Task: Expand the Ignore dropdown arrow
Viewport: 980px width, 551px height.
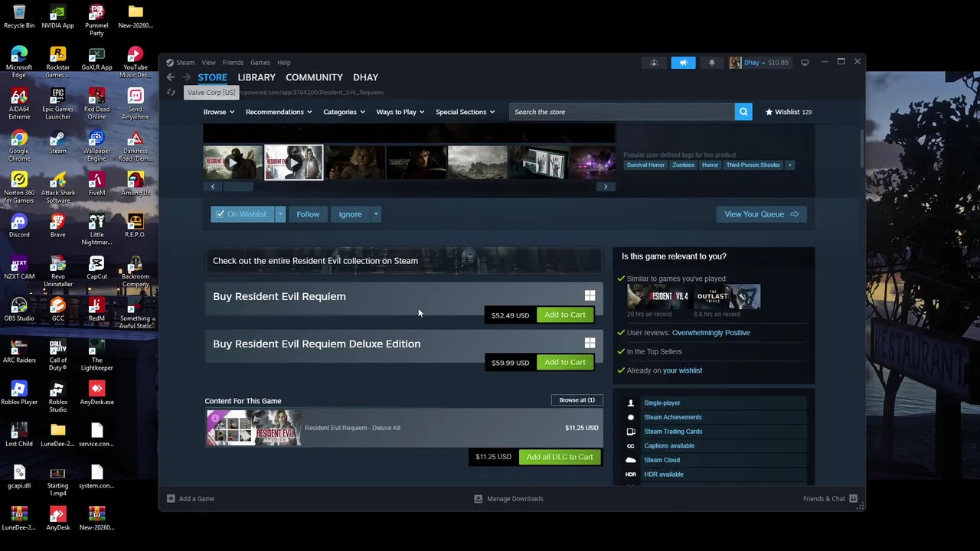Action: pyautogui.click(x=376, y=214)
